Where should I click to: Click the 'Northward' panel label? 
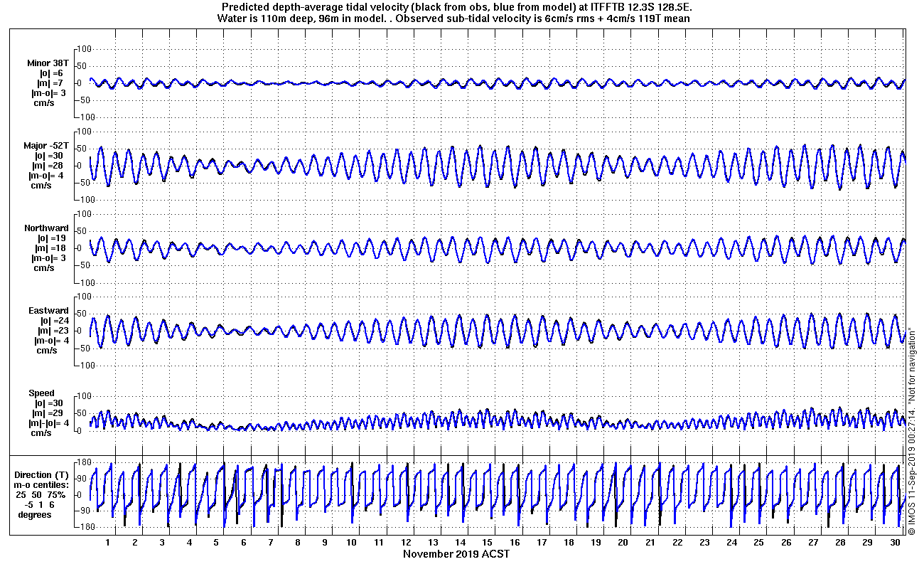45,228
